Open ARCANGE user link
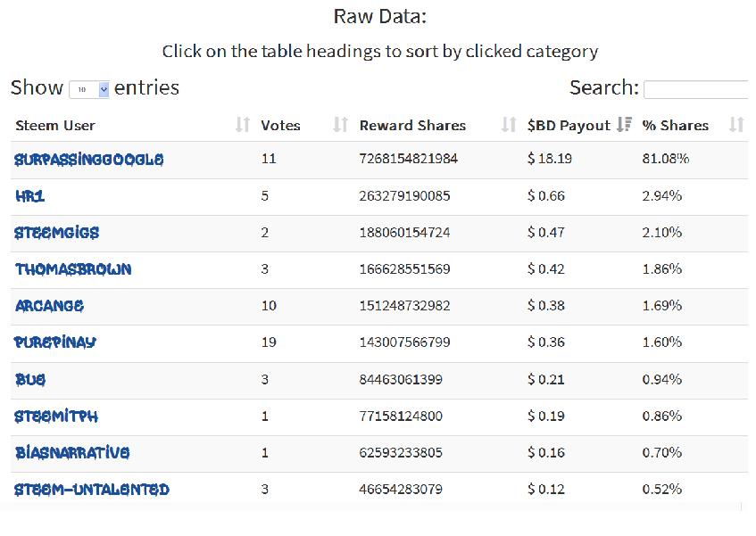This screenshot has height=536, width=756. pyautogui.click(x=49, y=306)
